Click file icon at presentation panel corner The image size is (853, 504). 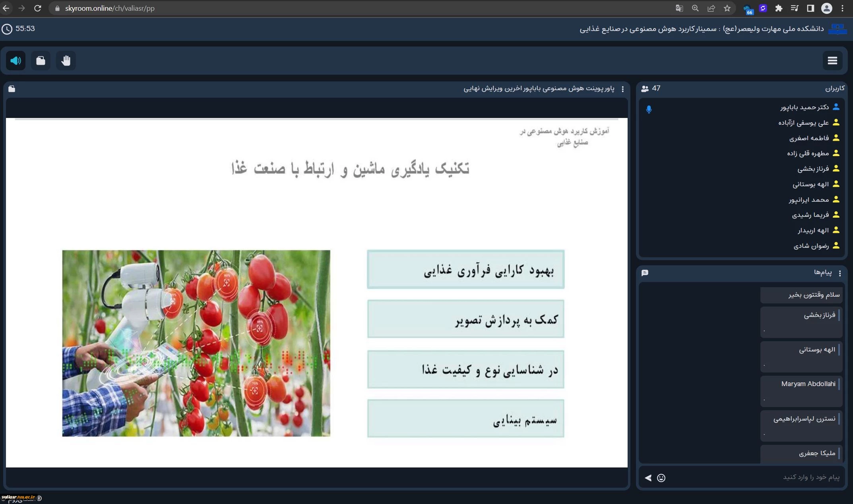click(x=12, y=89)
